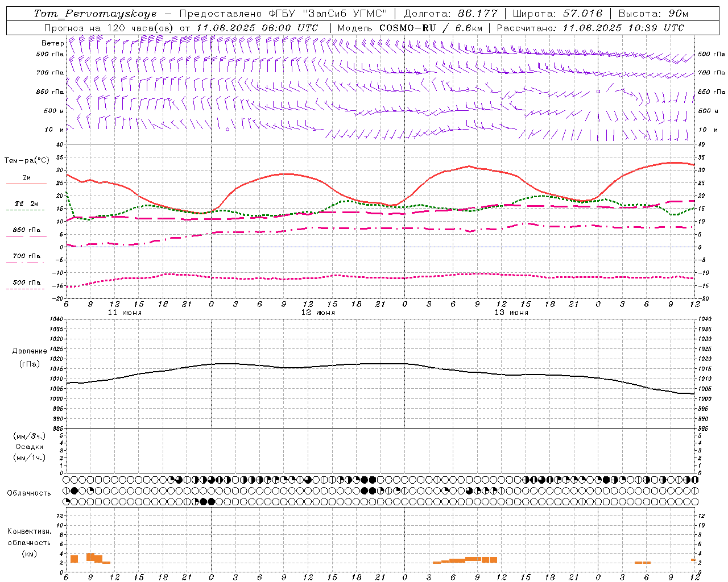The image size is (728, 582).
Task: Click the right-side 500 м wind level label
Action: (708, 111)
